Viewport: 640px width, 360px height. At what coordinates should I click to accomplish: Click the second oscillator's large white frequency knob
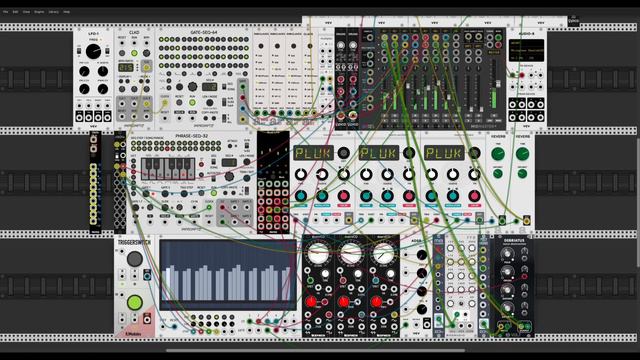[351, 253]
